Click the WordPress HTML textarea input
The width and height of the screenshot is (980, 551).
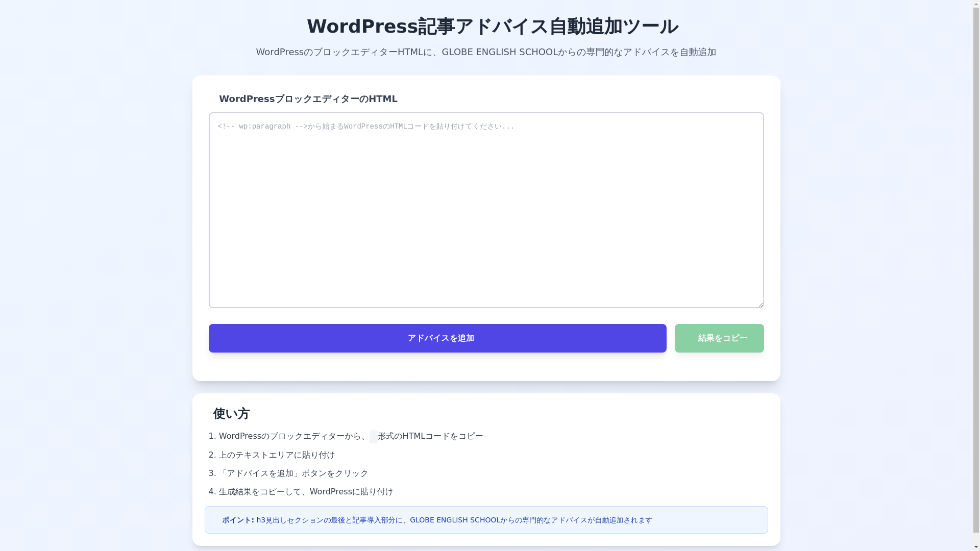(x=486, y=210)
